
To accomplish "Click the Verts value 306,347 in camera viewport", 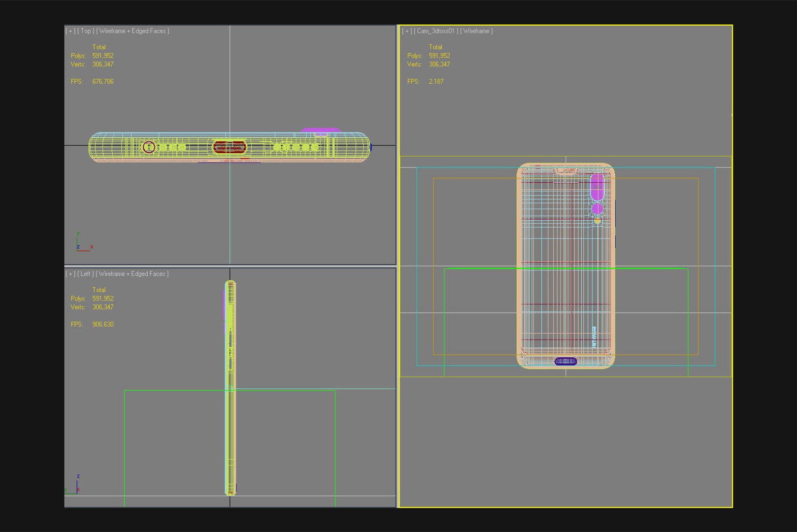I will click(439, 64).
